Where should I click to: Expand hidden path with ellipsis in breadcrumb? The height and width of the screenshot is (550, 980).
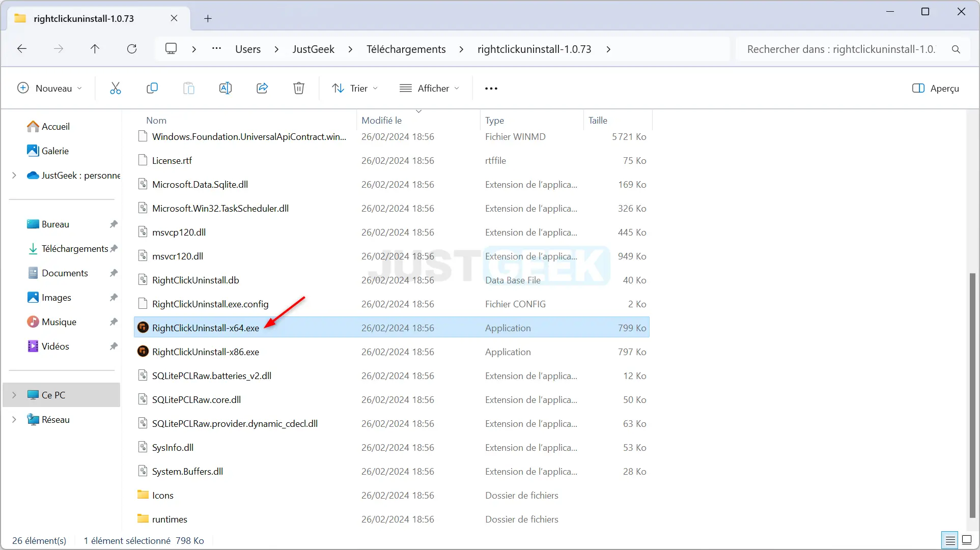[x=216, y=49]
